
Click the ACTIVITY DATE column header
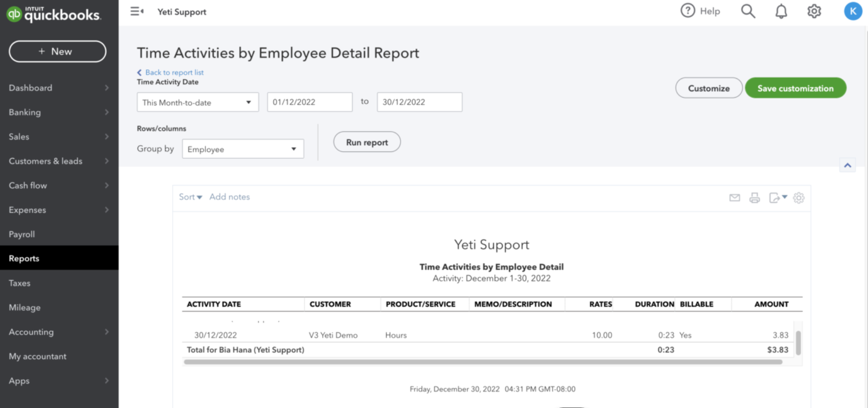(214, 304)
